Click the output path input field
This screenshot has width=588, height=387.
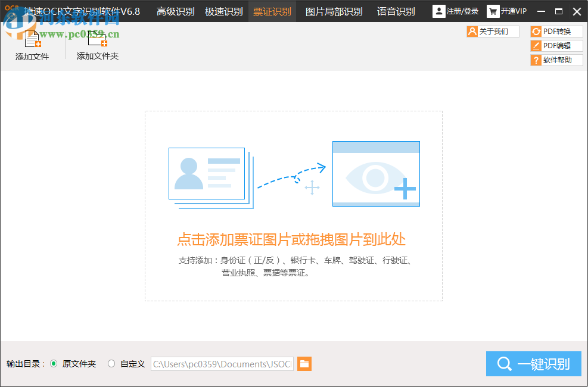pyautogui.click(x=222, y=364)
